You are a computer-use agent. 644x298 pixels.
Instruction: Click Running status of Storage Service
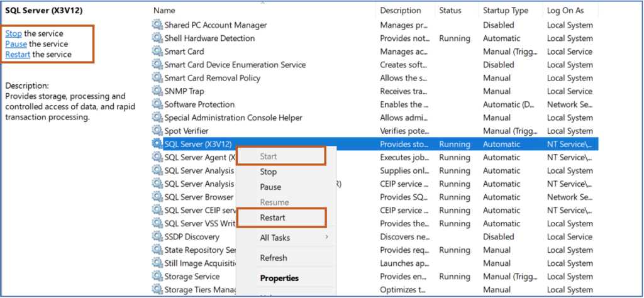pos(455,276)
